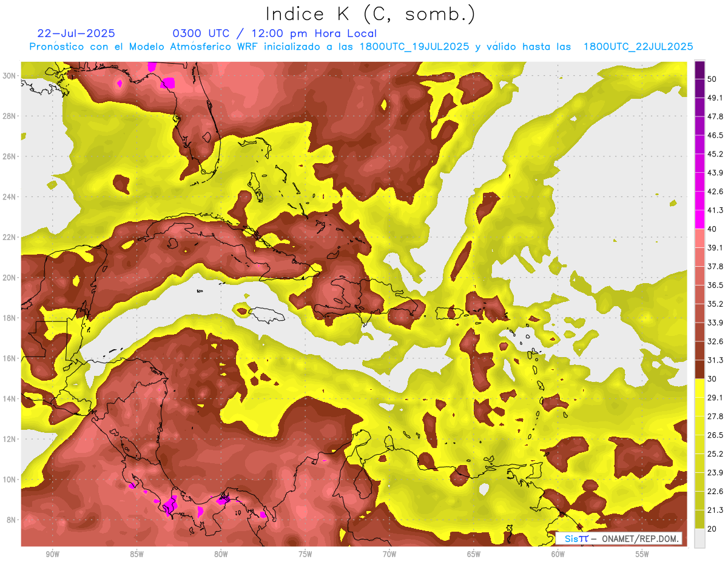Pick the salmon swatch between 39.1 and 40

[x=699, y=238]
